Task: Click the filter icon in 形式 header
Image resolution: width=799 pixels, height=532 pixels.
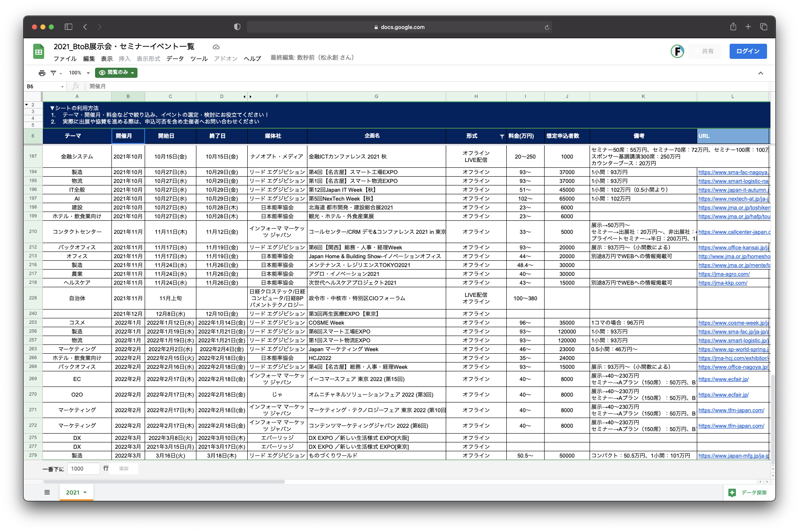Action: 502,136
